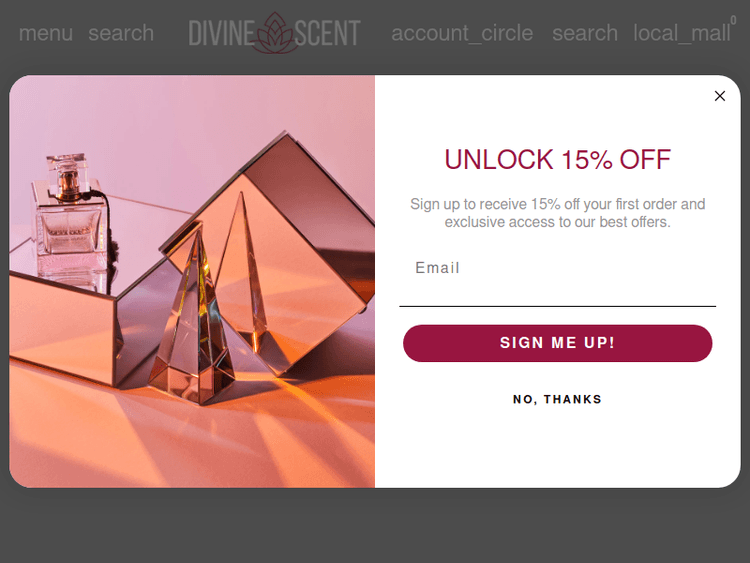Click the sign up description text

(557, 213)
